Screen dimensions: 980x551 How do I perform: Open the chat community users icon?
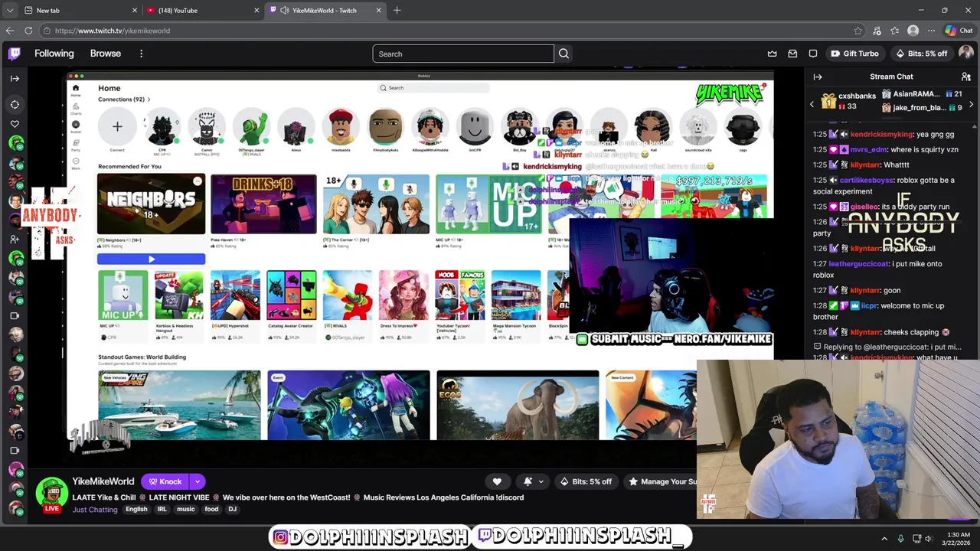tap(966, 77)
